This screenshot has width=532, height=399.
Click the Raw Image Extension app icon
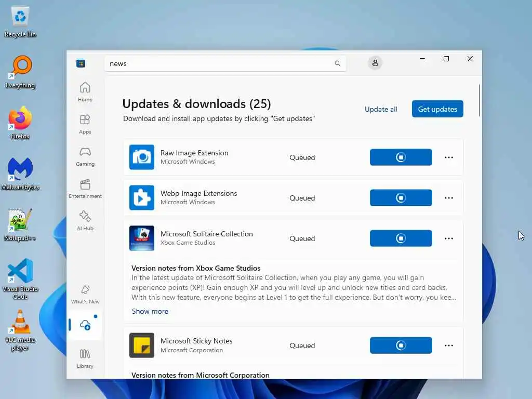point(142,157)
